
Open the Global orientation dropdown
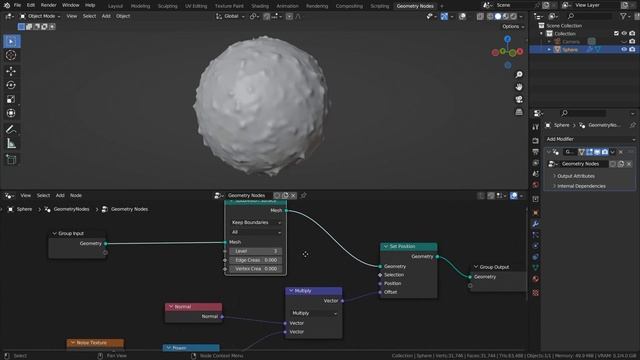pyautogui.click(x=231, y=16)
